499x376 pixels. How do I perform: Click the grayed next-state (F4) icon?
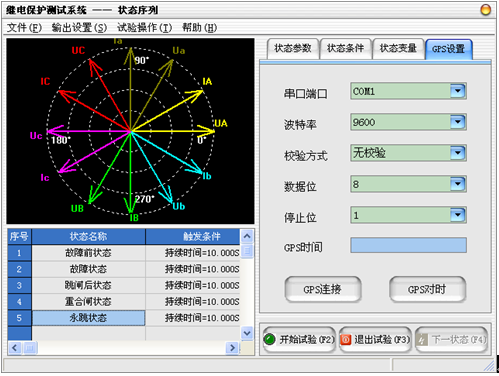(422, 340)
